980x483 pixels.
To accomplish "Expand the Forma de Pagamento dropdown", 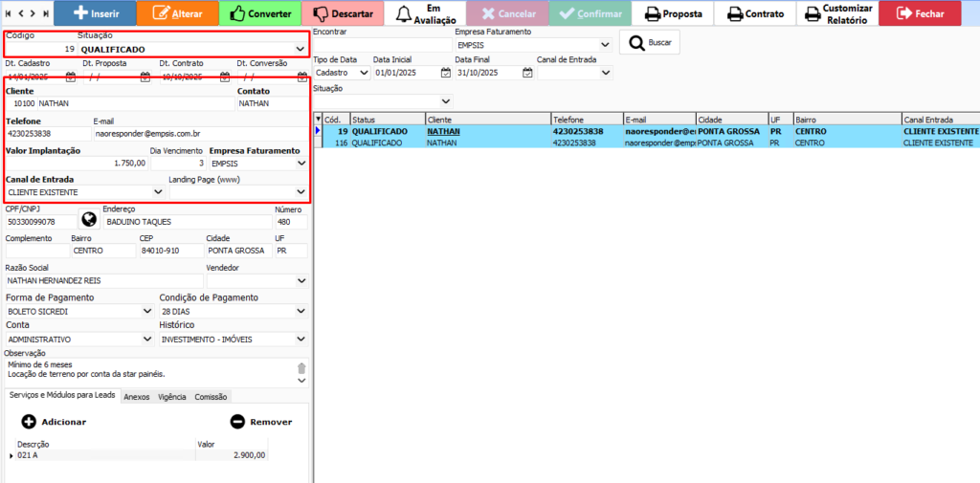I will pyautogui.click(x=146, y=311).
